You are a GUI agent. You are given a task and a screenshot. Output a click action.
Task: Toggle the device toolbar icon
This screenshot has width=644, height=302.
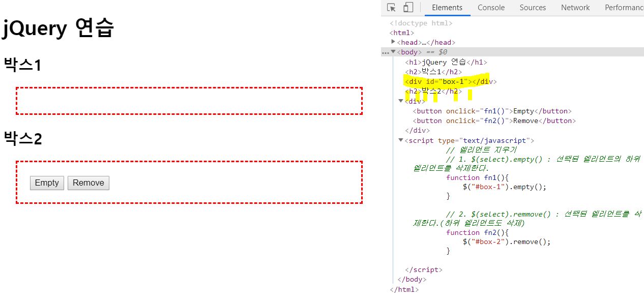pos(408,8)
